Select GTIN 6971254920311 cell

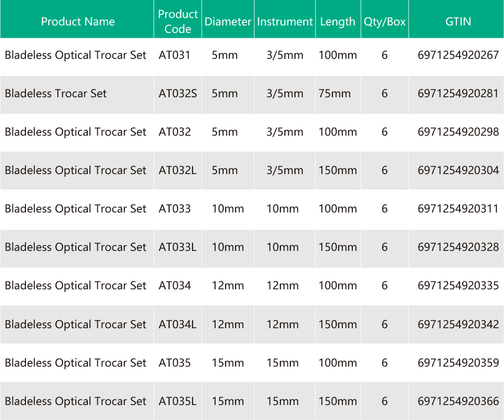pos(458,209)
